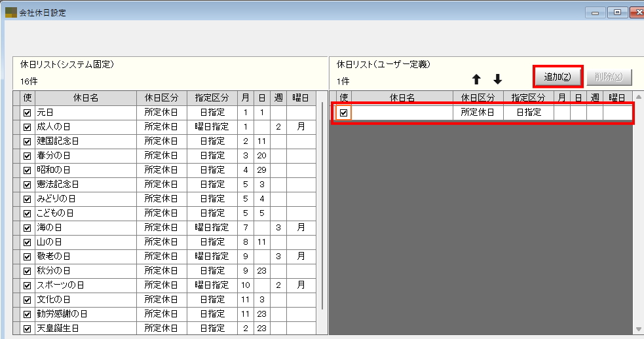Screen dimensions: 644x339
Task: Toggle the 成人の日 use checkbox
Action: [27, 127]
